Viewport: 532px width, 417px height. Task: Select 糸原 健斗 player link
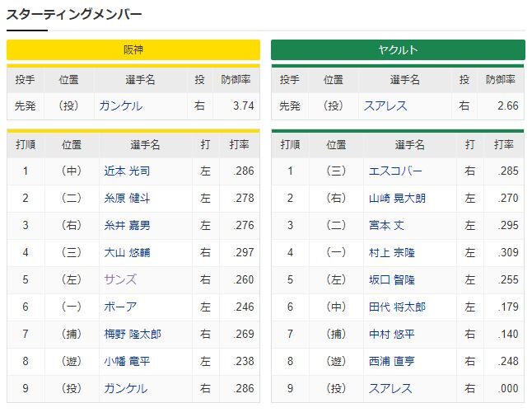click(127, 198)
